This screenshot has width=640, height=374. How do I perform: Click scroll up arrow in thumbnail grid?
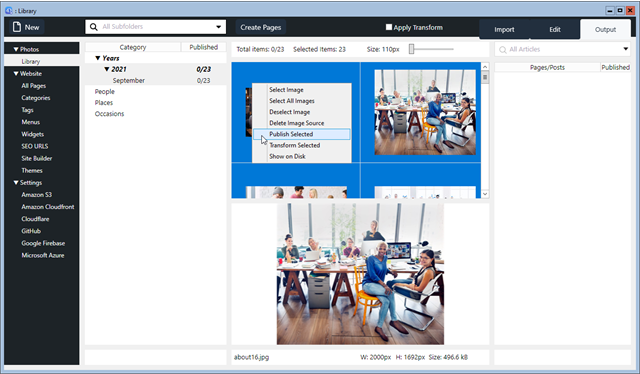485,67
